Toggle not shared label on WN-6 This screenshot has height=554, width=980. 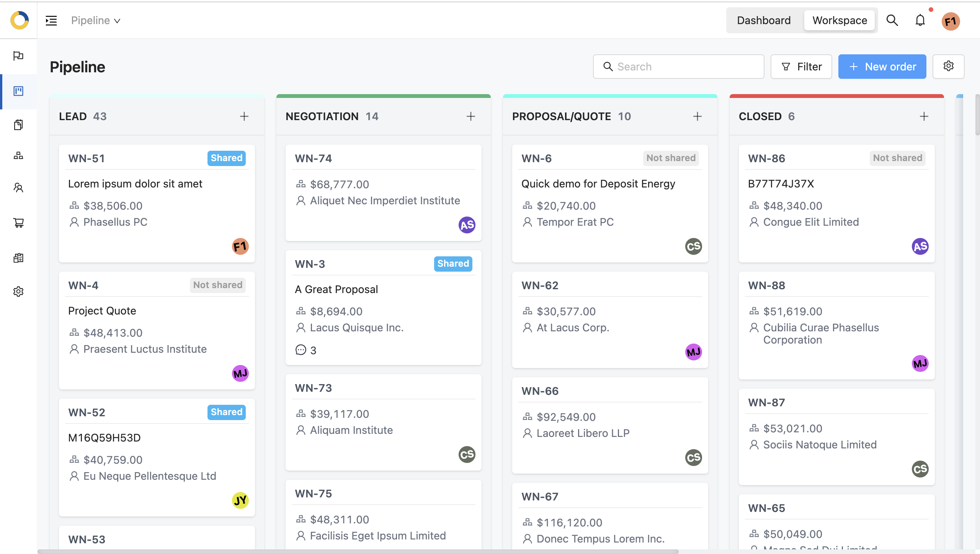670,158
